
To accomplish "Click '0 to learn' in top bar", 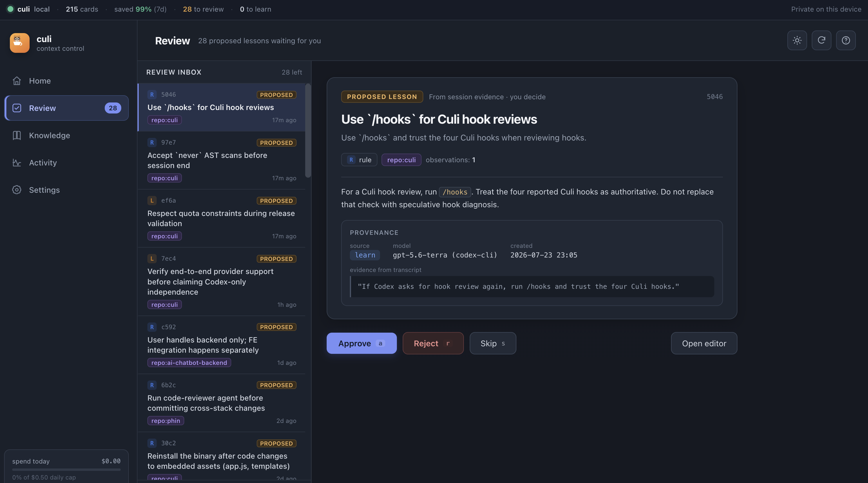I will pyautogui.click(x=255, y=9).
